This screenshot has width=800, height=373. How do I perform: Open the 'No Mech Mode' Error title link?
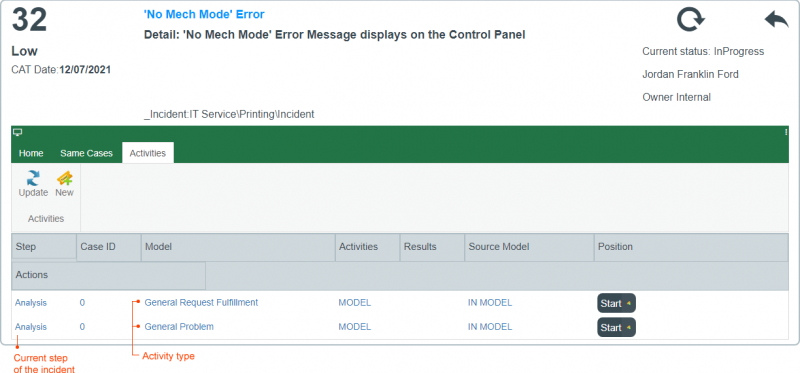[x=204, y=14]
